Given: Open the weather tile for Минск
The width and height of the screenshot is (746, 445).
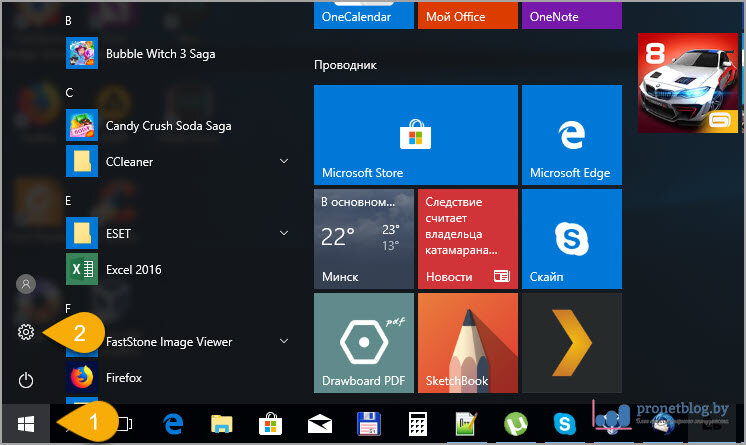Looking at the screenshot, I should [x=364, y=239].
